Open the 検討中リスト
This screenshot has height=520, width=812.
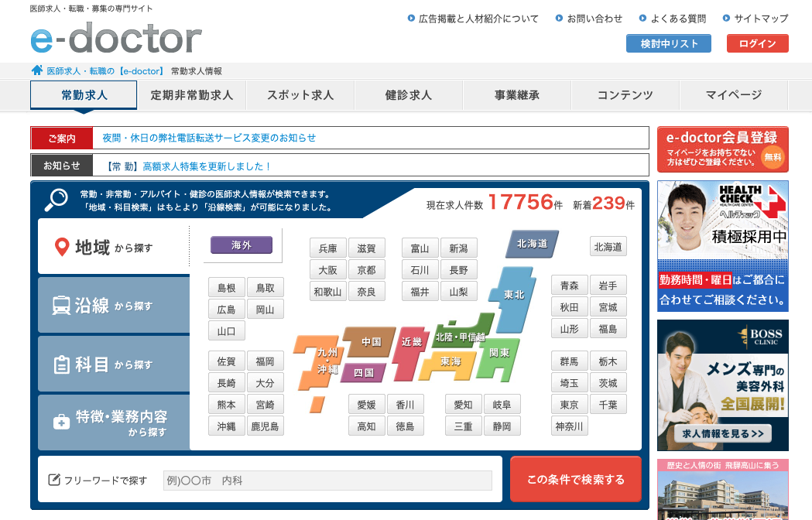tap(667, 43)
